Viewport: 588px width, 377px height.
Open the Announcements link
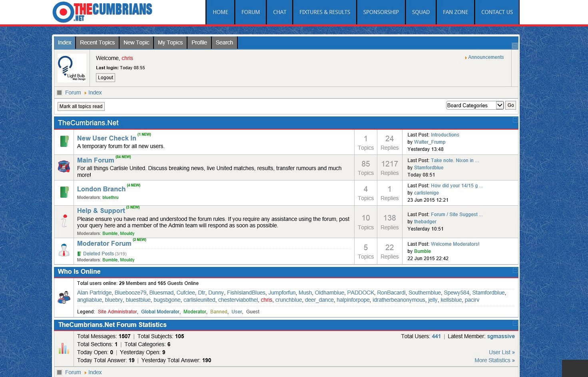click(486, 57)
